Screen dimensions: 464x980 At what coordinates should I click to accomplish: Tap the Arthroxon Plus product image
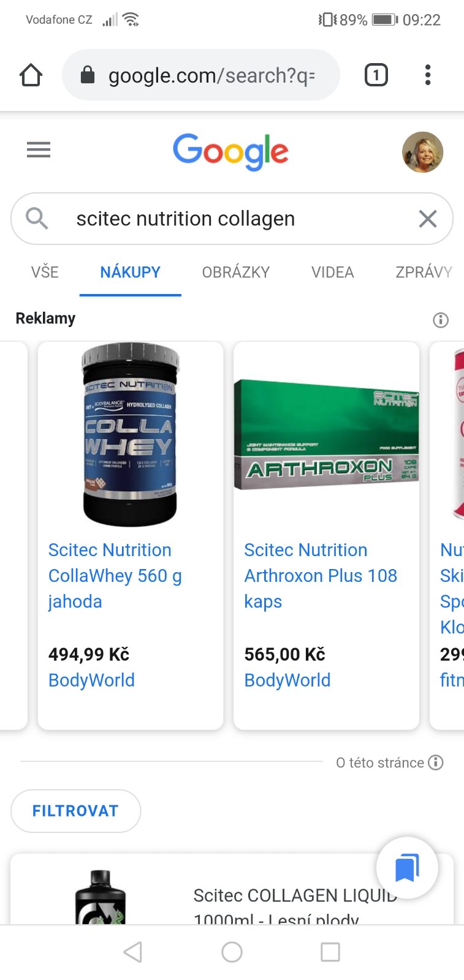(326, 435)
